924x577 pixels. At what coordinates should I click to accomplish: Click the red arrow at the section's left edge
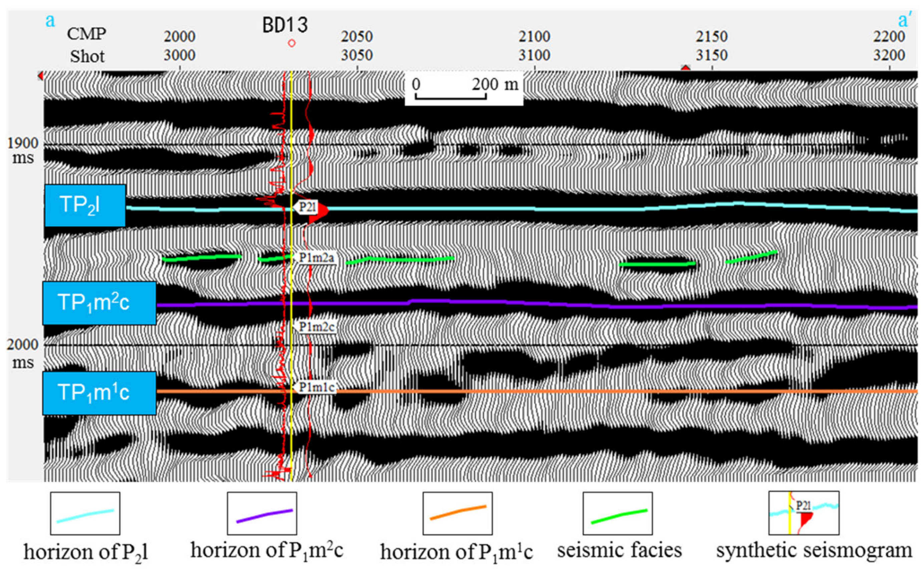[40, 76]
